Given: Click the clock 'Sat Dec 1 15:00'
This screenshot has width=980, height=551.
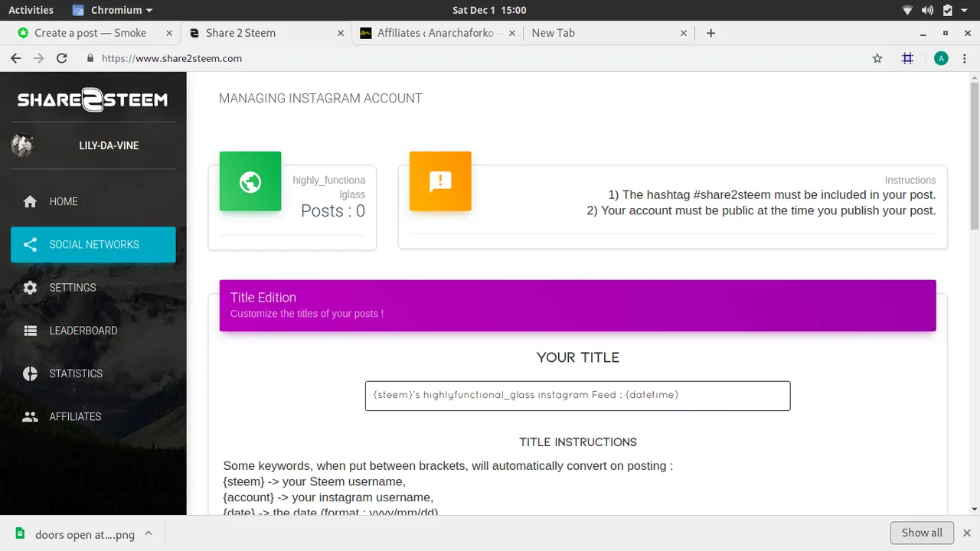Looking at the screenshot, I should click(489, 10).
